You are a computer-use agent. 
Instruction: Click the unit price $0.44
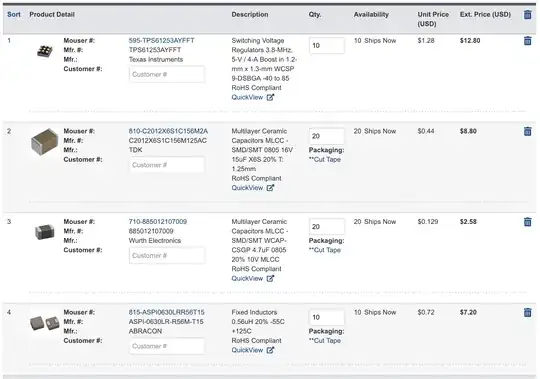click(426, 131)
